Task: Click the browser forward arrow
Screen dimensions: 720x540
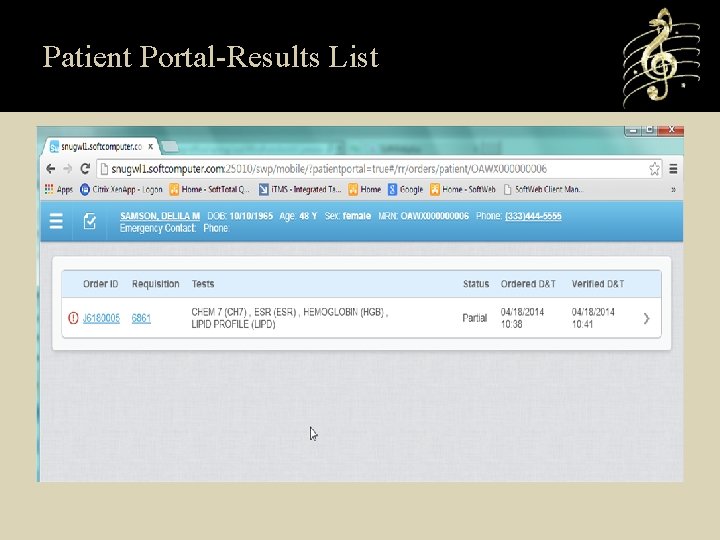Action: [68, 169]
